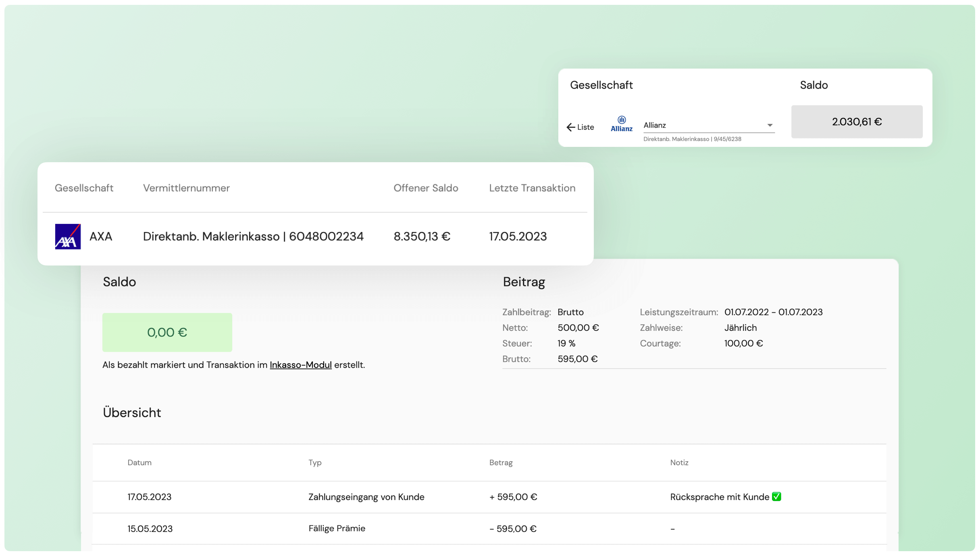Select the 8.350,13 € open balance
Screen dimensions: 980x556
[422, 236]
